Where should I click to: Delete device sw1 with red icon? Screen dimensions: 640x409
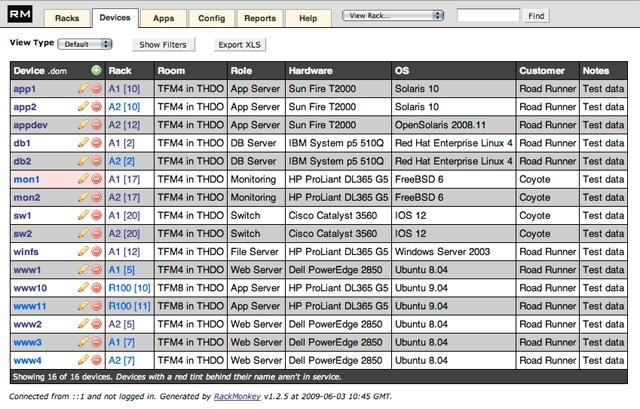click(x=97, y=215)
